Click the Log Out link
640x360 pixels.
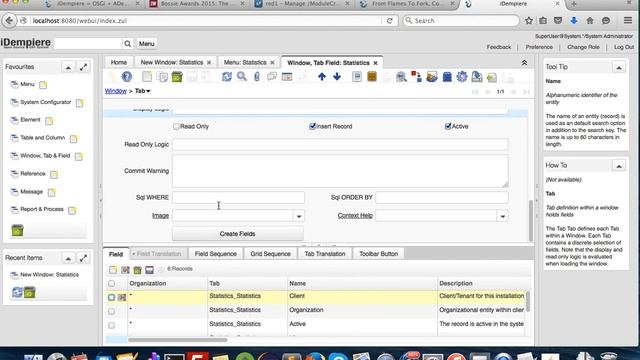coord(624,47)
